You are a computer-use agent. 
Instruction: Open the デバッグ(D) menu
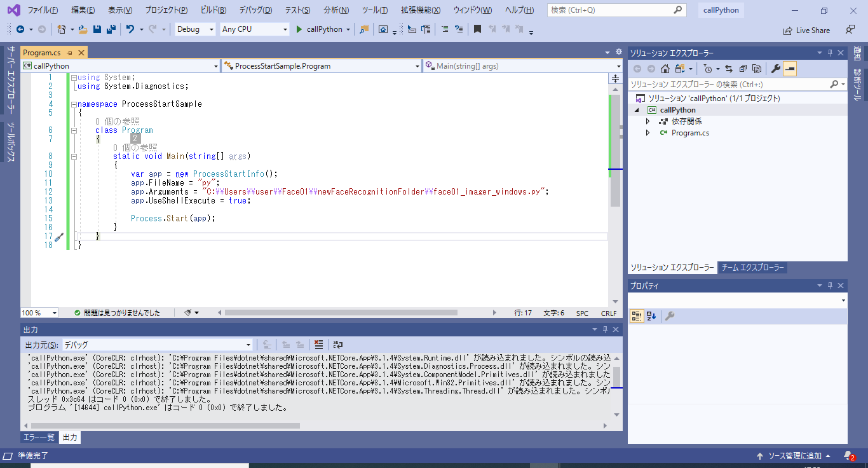[255, 10]
